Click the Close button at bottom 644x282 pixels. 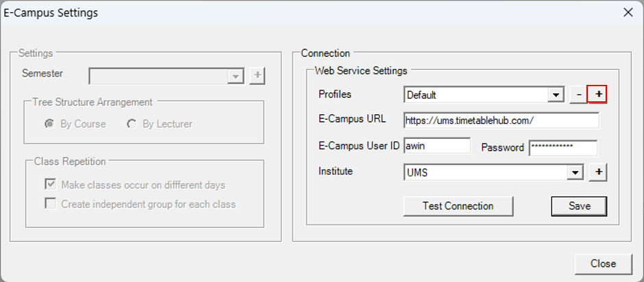pyautogui.click(x=604, y=264)
